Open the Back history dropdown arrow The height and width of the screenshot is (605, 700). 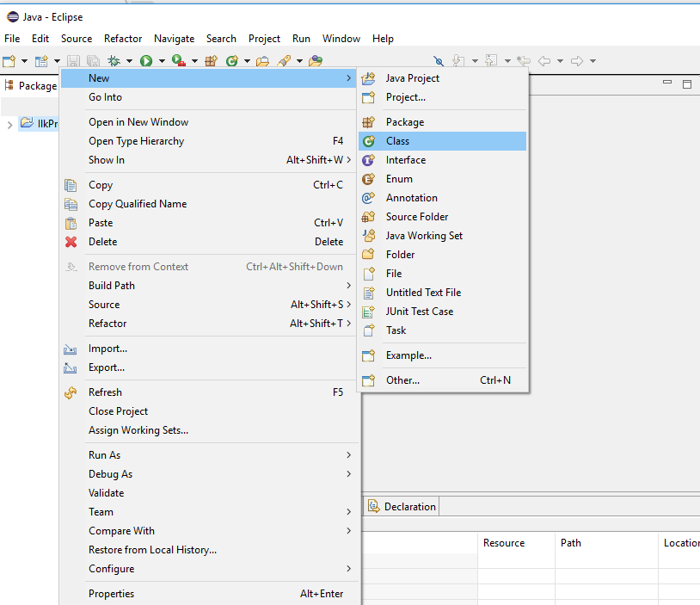(561, 61)
